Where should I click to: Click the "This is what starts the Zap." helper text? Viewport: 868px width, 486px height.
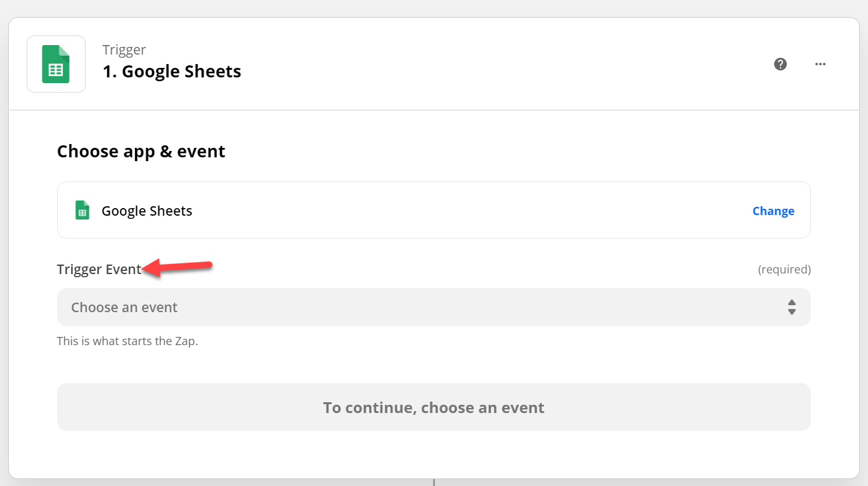click(127, 341)
